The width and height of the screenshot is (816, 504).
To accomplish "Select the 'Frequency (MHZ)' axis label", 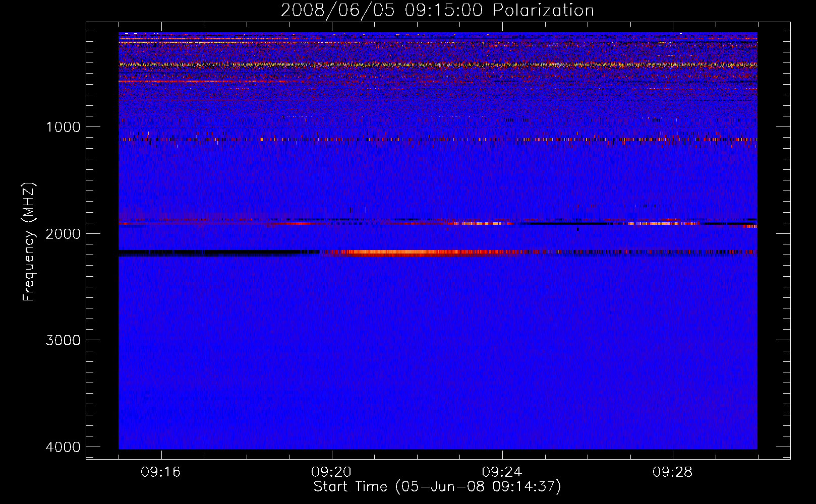I will (29, 242).
